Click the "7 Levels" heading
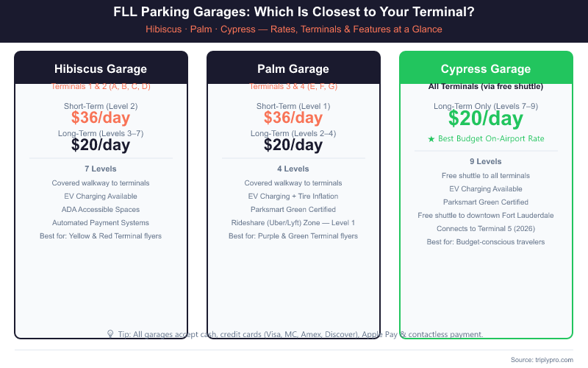 (x=101, y=169)
